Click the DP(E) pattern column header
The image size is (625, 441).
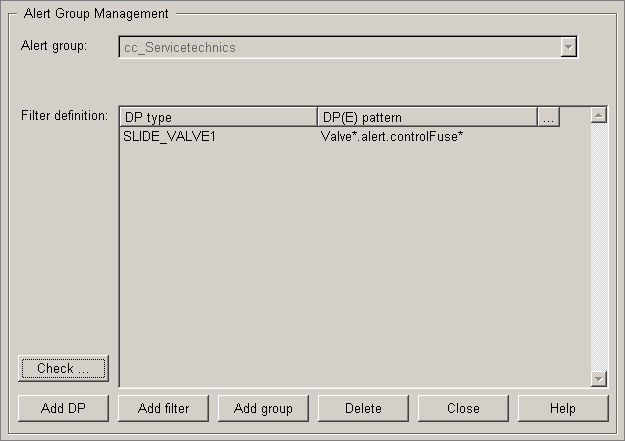(x=427, y=117)
